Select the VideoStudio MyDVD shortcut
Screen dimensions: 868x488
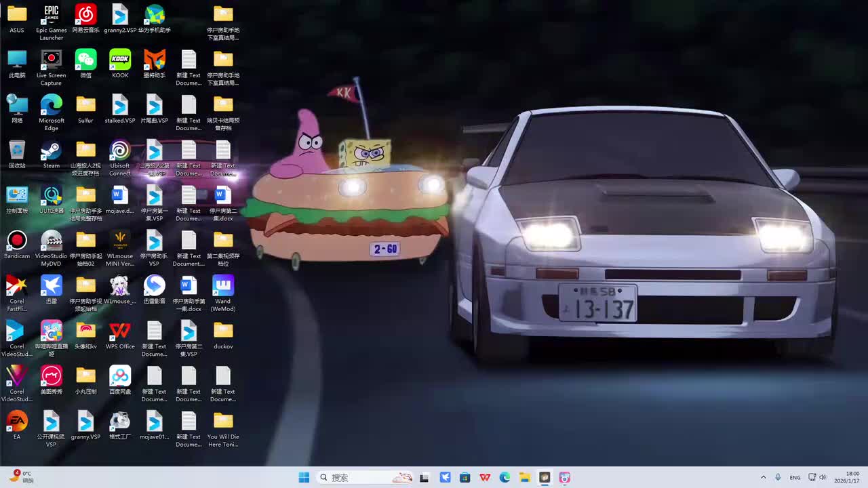[x=51, y=249]
